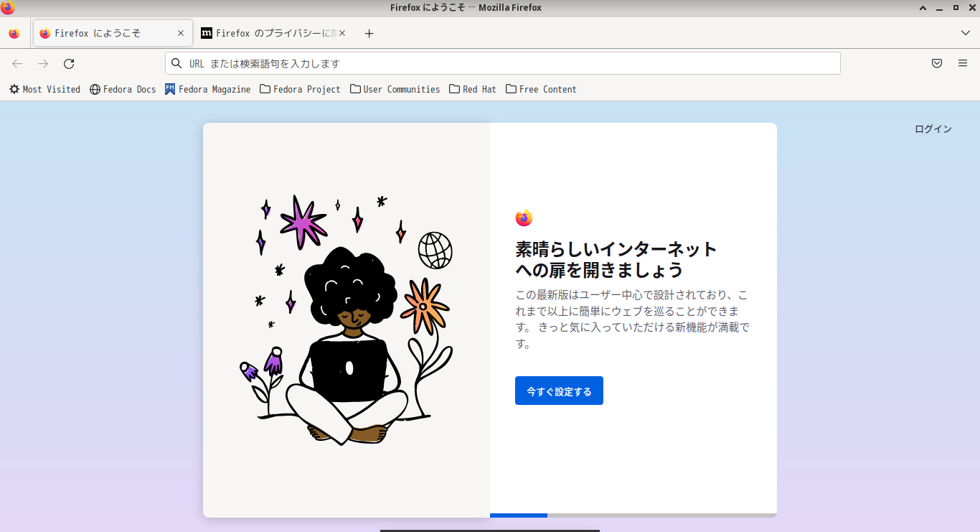The width and height of the screenshot is (980, 532).
Task: Close the Firefox にようこそ tab
Action: (x=181, y=33)
